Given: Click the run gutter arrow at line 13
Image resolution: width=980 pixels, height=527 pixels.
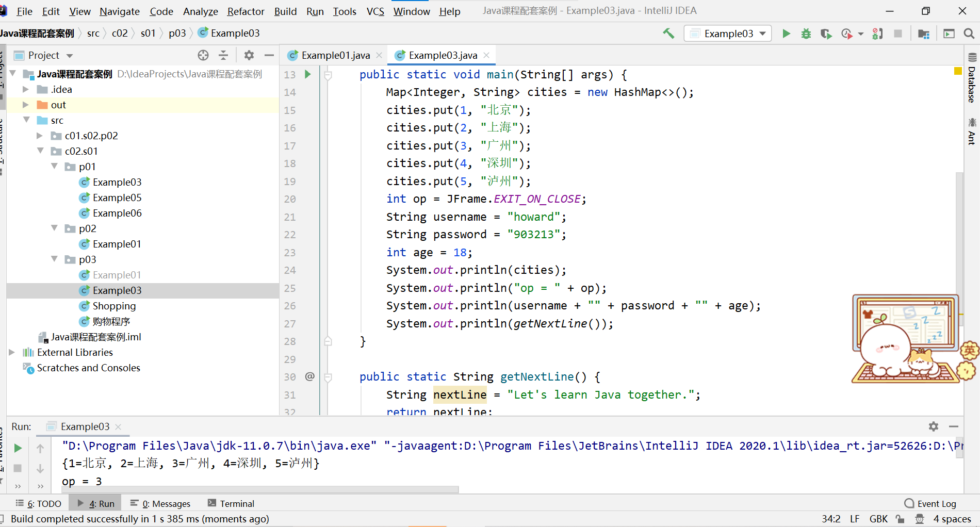Looking at the screenshot, I should click(x=308, y=74).
